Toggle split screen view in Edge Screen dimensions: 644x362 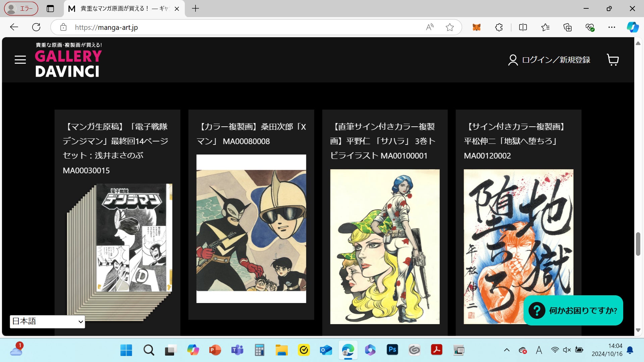(523, 27)
